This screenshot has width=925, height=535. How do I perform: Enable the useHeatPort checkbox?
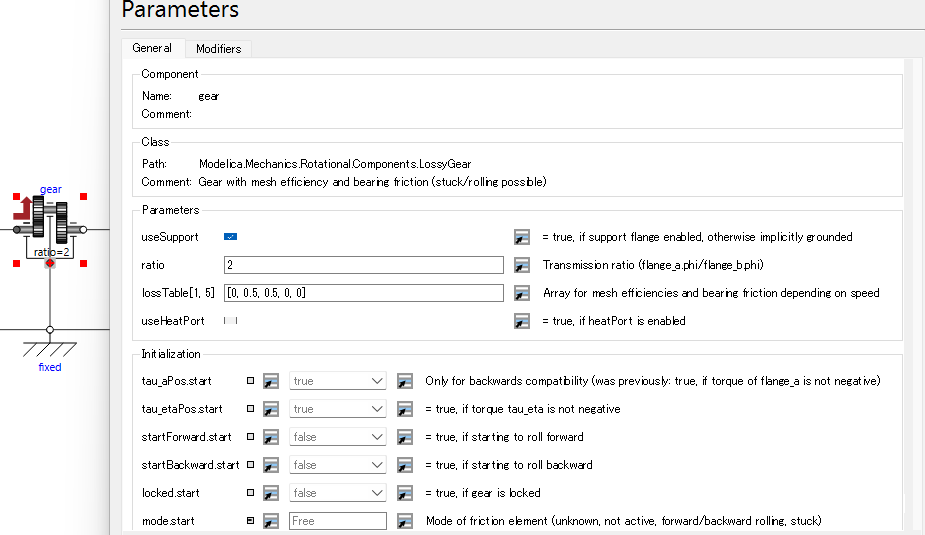pos(230,321)
